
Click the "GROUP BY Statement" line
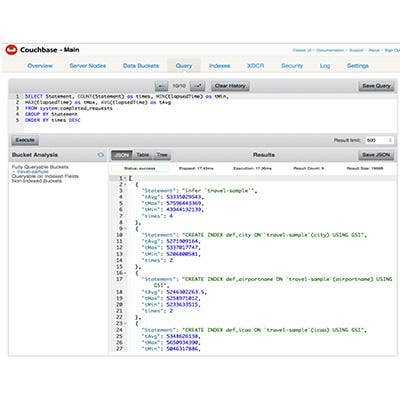click(x=51, y=114)
